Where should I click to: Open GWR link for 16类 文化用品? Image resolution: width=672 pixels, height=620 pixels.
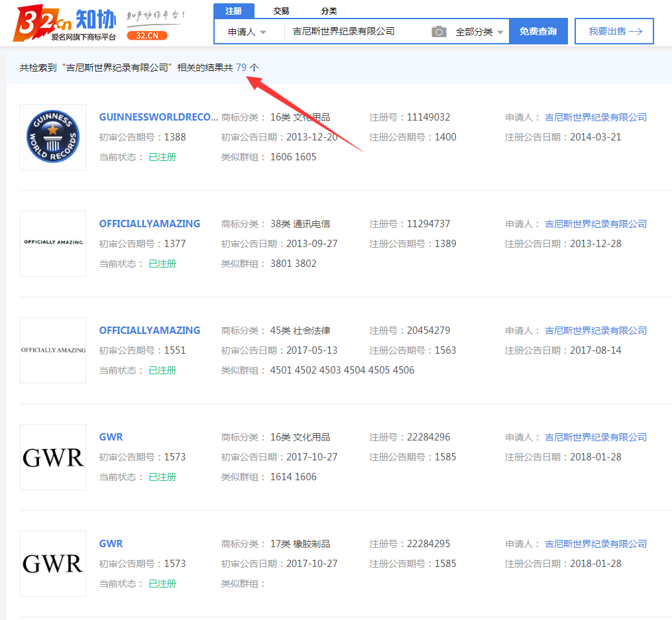(111, 437)
